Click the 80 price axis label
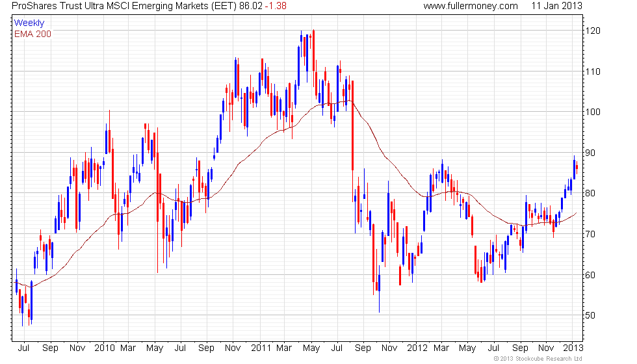The image size is (637, 364). coord(590,194)
